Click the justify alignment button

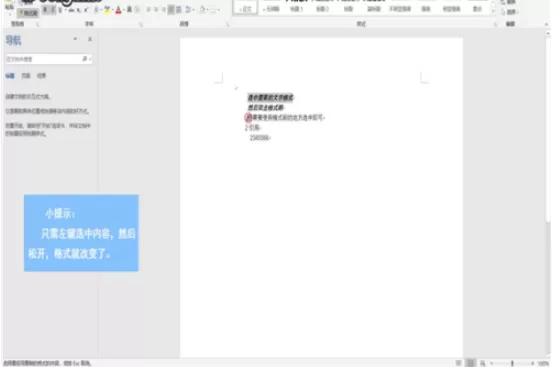171,10
